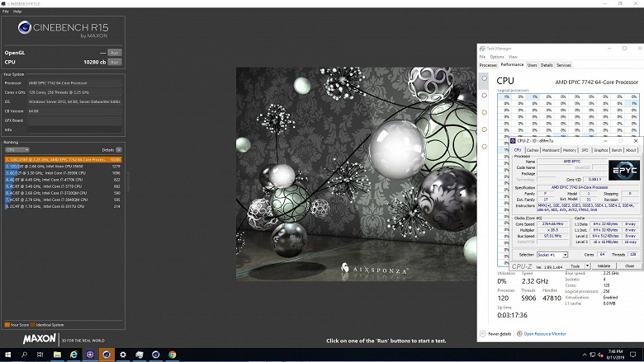Open Resource Monitor link
644x362 pixels.
pos(545,334)
